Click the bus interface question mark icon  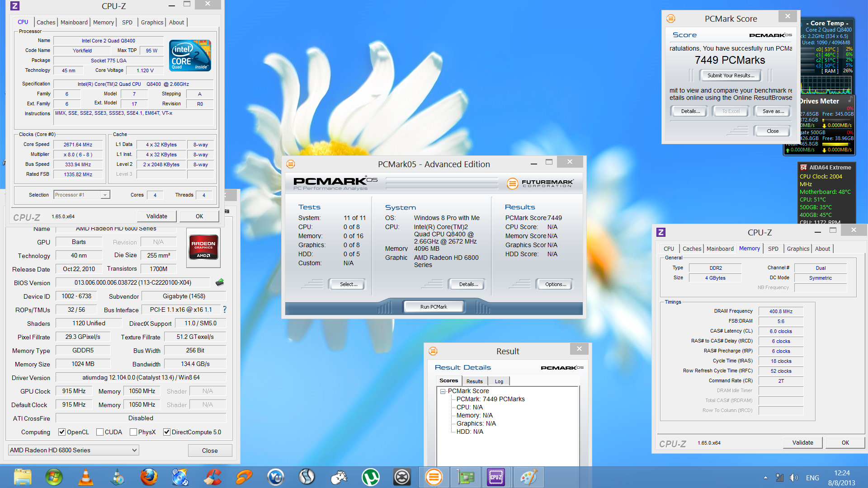coord(225,310)
